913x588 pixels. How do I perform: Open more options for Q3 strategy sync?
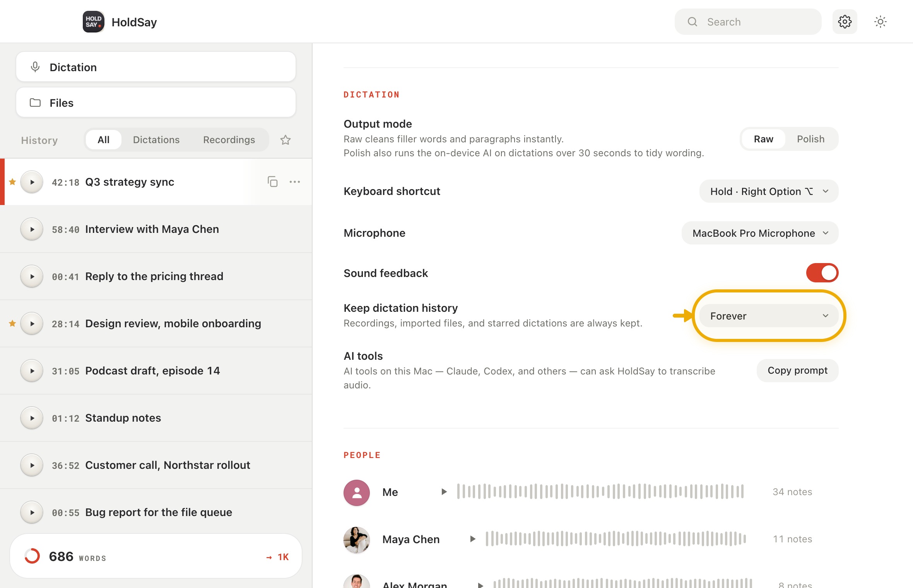295,181
